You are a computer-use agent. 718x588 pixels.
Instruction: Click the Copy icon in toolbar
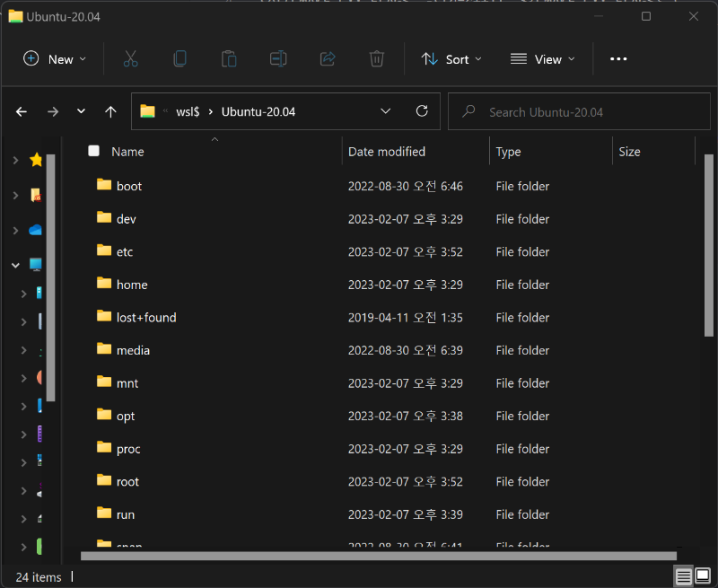pos(180,59)
